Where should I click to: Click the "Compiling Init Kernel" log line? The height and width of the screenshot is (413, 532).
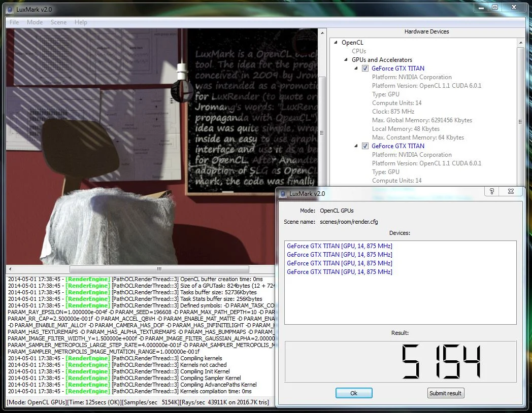119,371
